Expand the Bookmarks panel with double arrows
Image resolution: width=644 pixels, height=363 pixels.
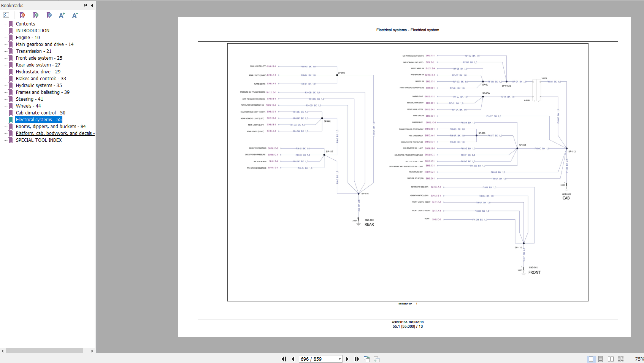(86, 5)
